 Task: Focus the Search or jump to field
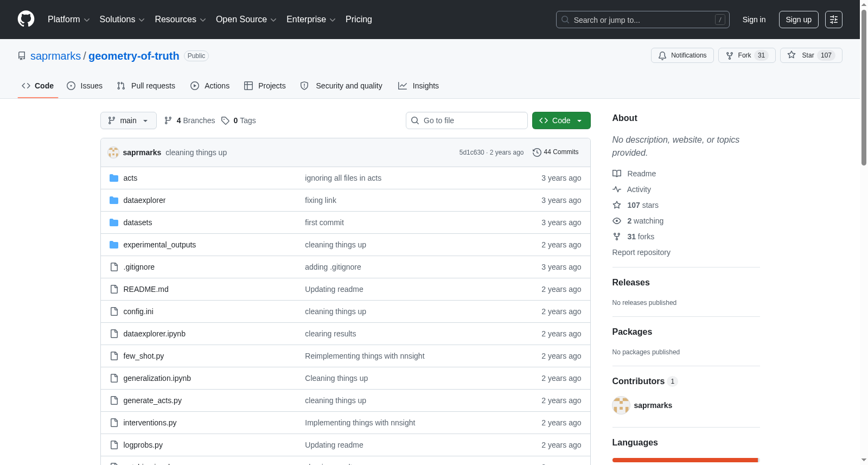point(643,20)
